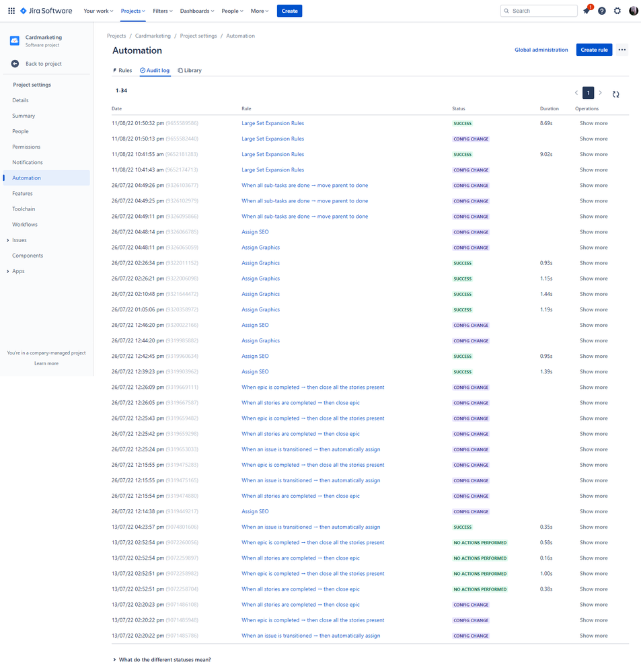Open the notifications bell icon
The height and width of the screenshot is (672, 641).
pos(585,11)
